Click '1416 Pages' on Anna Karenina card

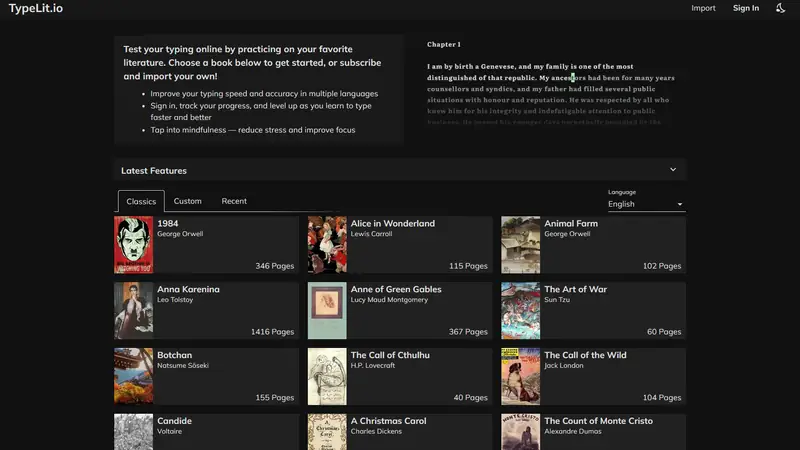[x=272, y=332]
